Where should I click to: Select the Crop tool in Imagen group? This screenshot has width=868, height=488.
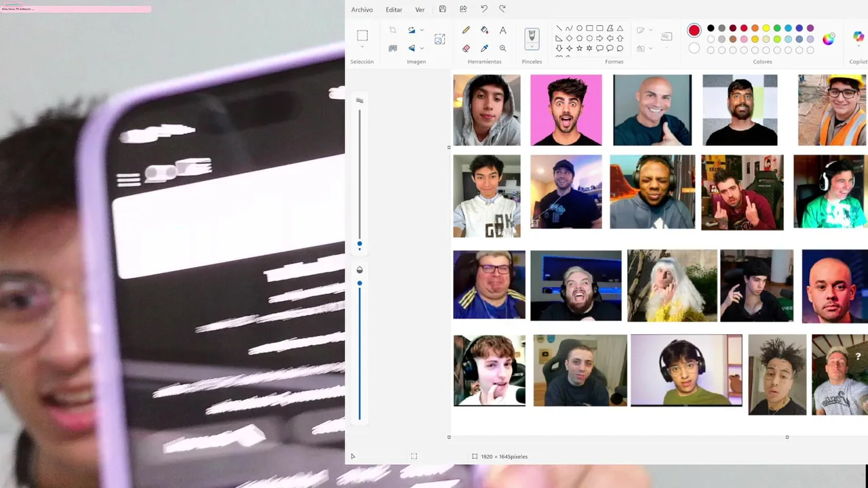pyautogui.click(x=393, y=30)
